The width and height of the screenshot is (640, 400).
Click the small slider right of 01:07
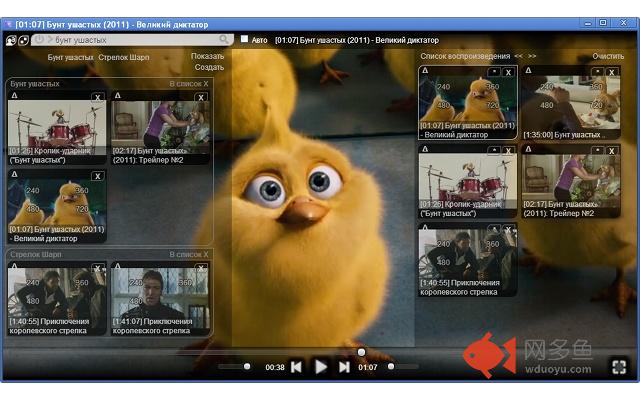click(x=403, y=367)
